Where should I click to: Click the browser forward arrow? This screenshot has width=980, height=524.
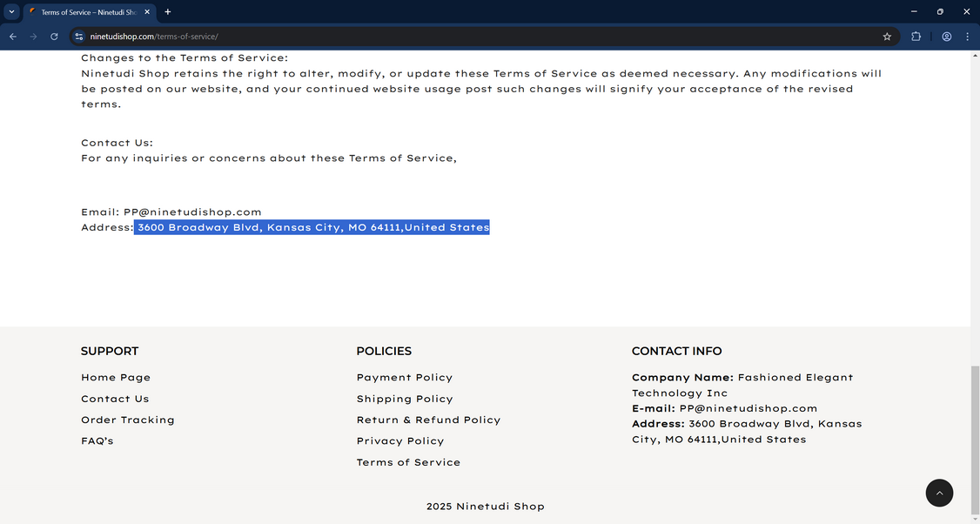(34, 37)
